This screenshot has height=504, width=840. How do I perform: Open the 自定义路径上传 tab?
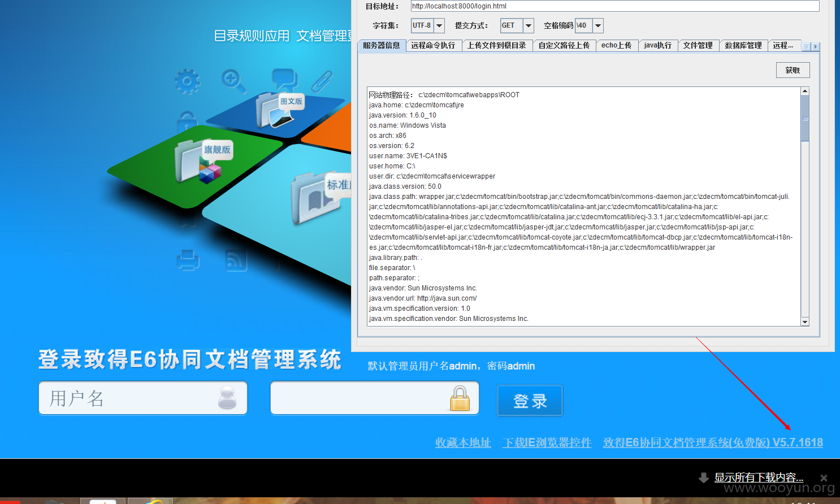click(564, 45)
